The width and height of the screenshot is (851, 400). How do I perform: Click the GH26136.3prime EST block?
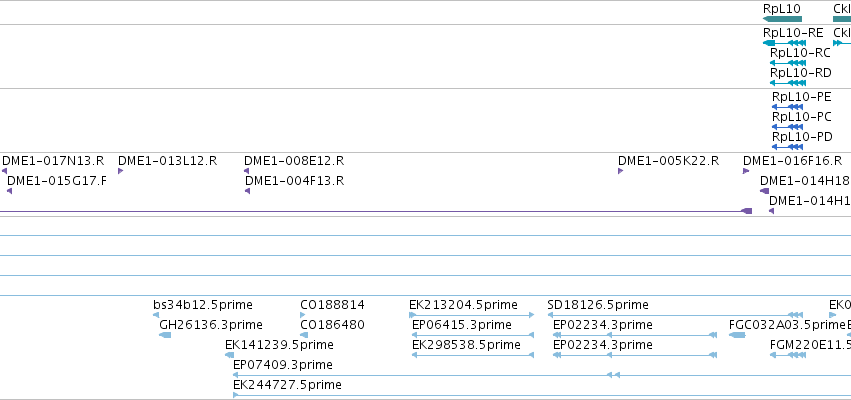[x=165, y=335]
